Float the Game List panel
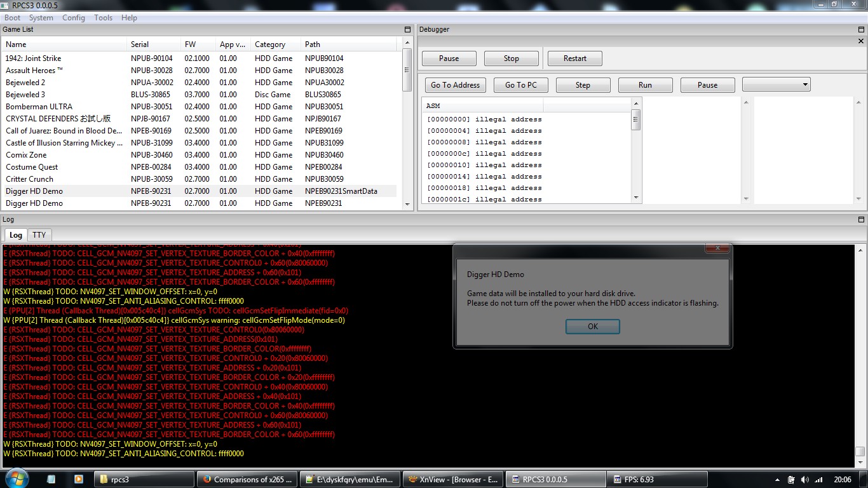The width and height of the screenshot is (868, 488). pyautogui.click(x=407, y=30)
